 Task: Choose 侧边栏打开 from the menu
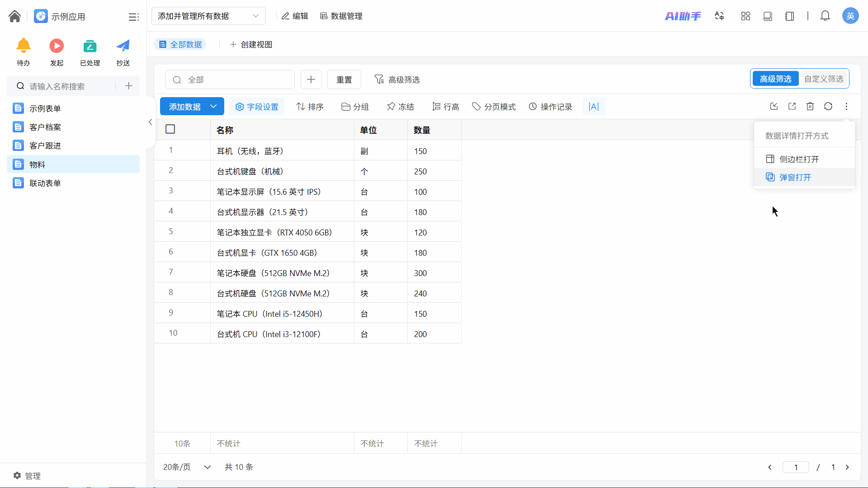799,159
